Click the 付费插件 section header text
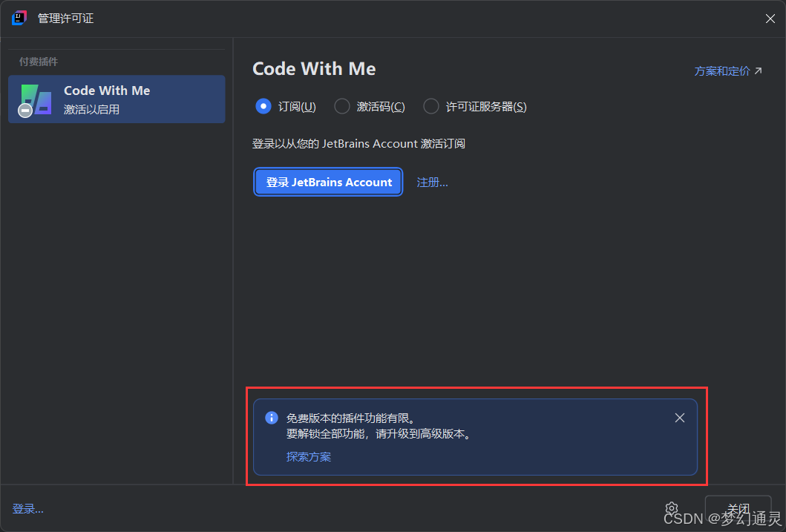The width and height of the screenshot is (786, 532). (39, 62)
